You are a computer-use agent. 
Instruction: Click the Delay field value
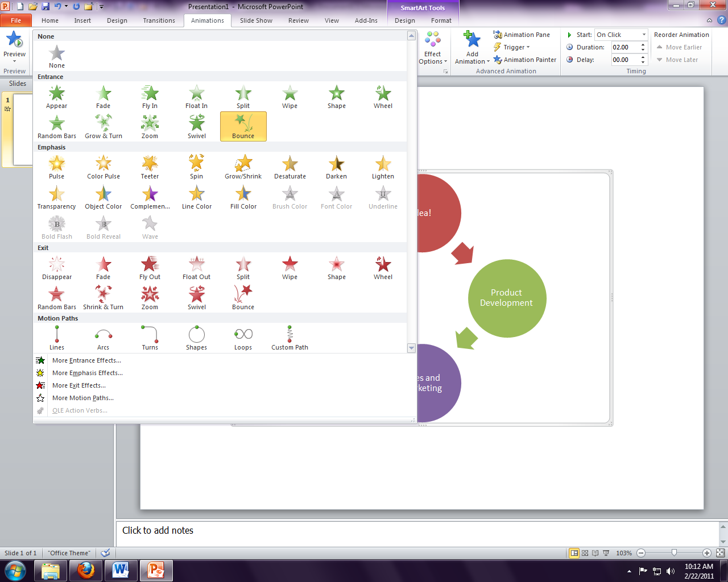pos(626,60)
